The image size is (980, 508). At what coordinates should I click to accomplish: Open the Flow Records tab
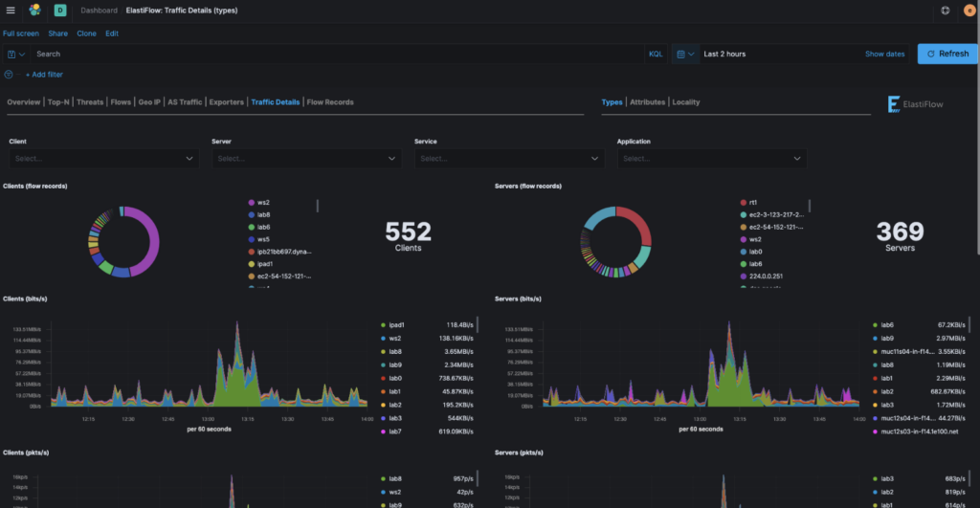coord(330,102)
